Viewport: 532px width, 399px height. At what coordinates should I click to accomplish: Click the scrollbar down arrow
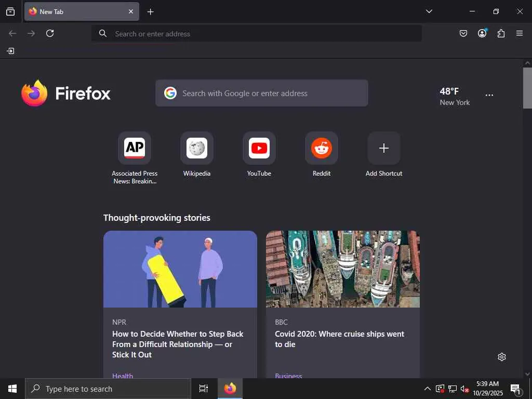pyautogui.click(x=527, y=374)
